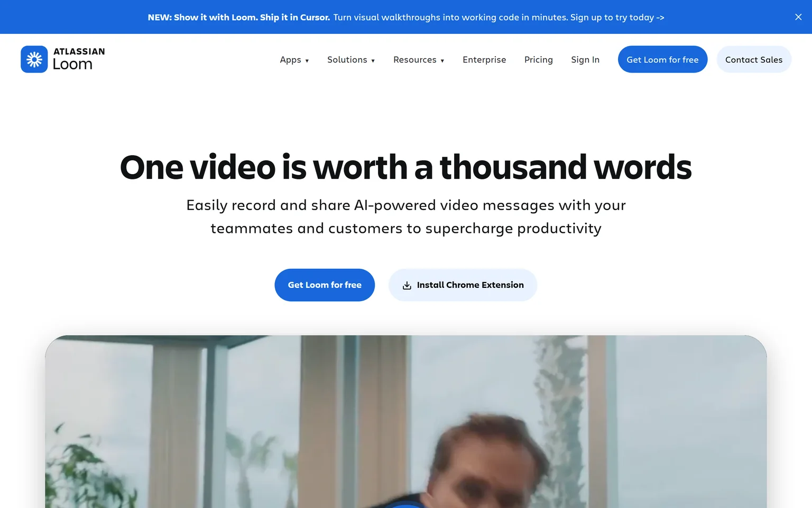Click the download icon on Install Chrome Extension
812x508 pixels.
[x=407, y=285]
